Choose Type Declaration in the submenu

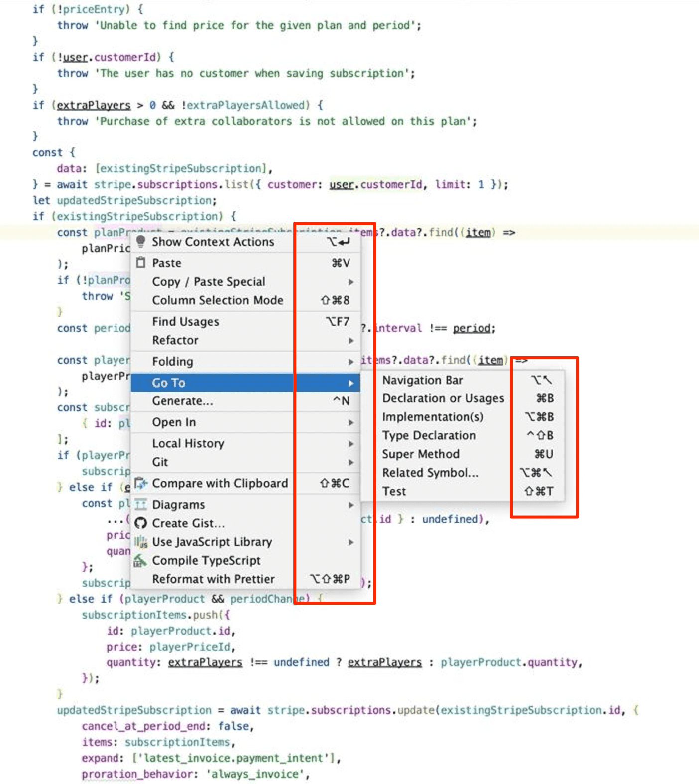click(463, 435)
